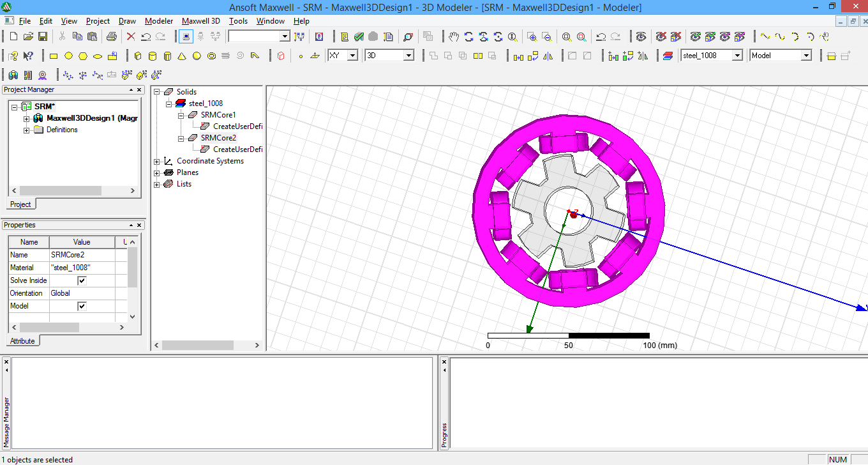Select SRMCore1 in the model tree
The height and width of the screenshot is (465, 868).
point(220,115)
